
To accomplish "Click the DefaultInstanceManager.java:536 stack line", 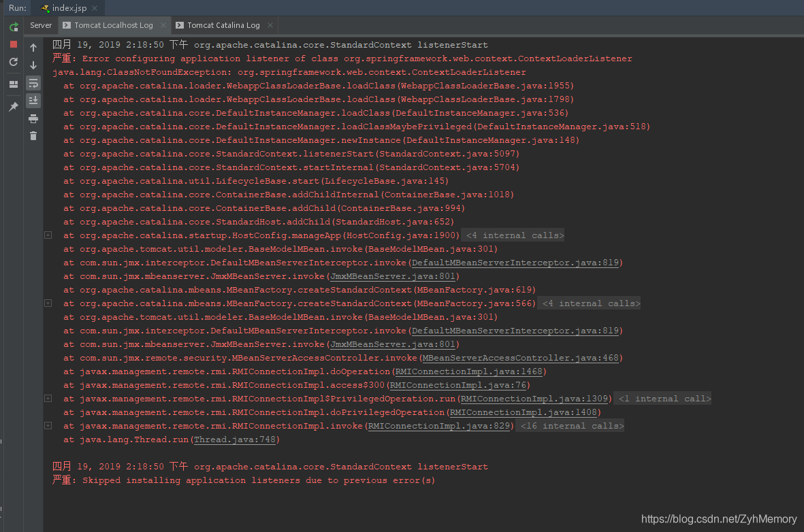I will [316, 113].
